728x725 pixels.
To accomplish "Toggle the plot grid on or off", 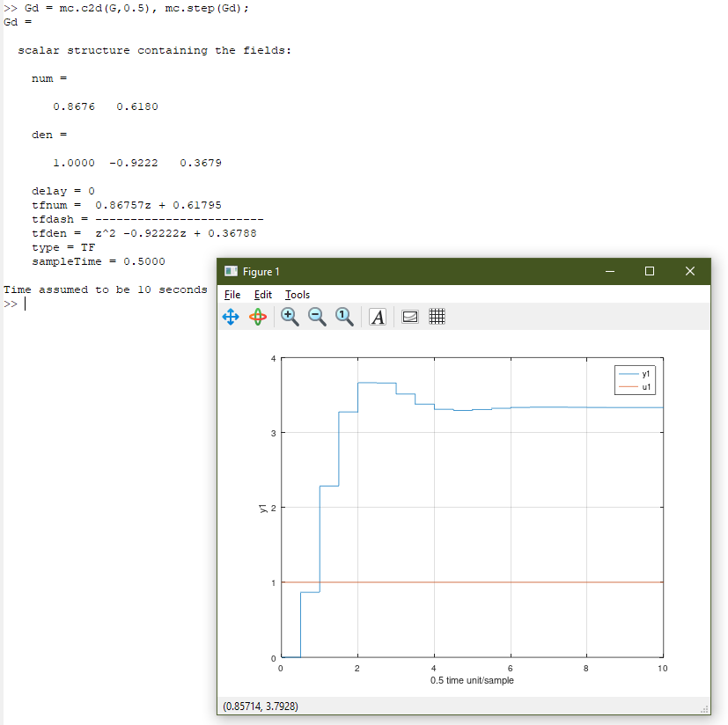I will [437, 317].
